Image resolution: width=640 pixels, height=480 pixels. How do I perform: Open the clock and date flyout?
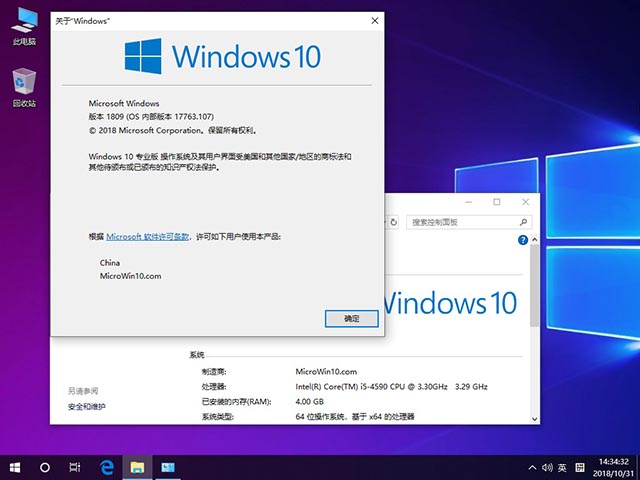click(613, 468)
